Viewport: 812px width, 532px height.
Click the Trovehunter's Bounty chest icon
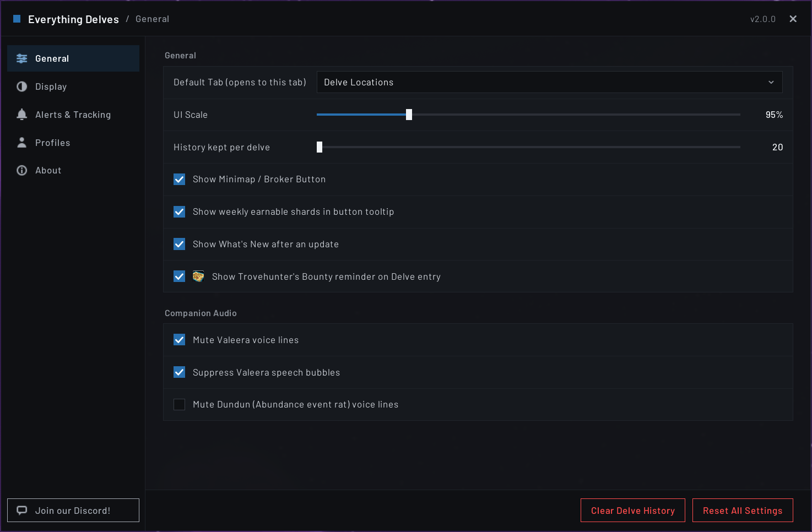(x=198, y=276)
